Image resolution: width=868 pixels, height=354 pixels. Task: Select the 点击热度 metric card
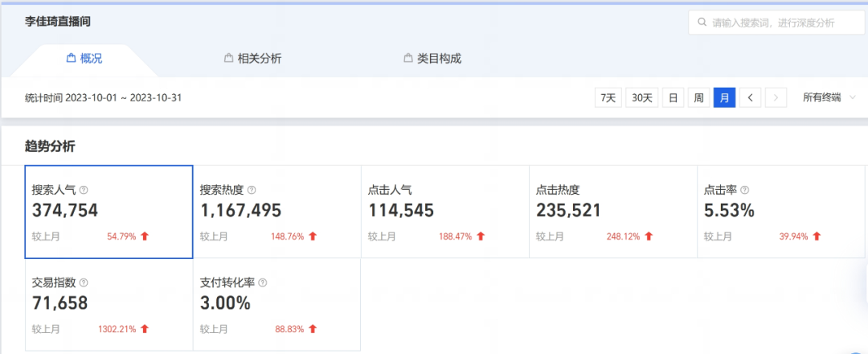612,212
